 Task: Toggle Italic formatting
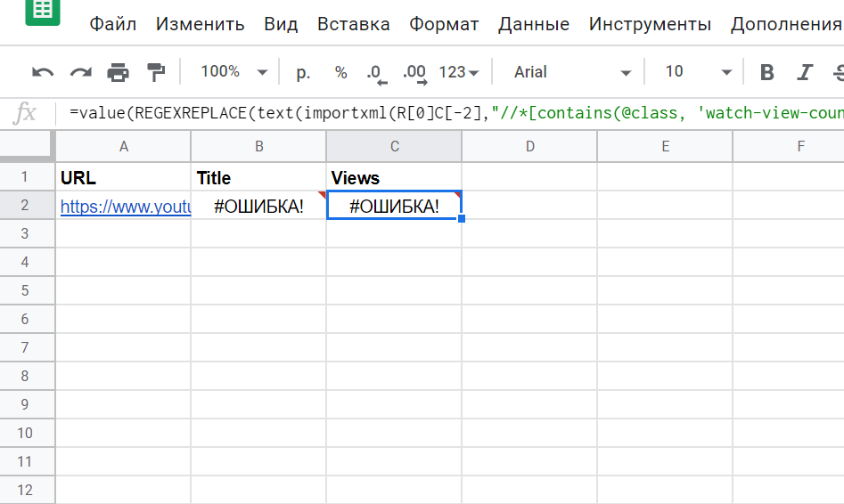(x=805, y=72)
